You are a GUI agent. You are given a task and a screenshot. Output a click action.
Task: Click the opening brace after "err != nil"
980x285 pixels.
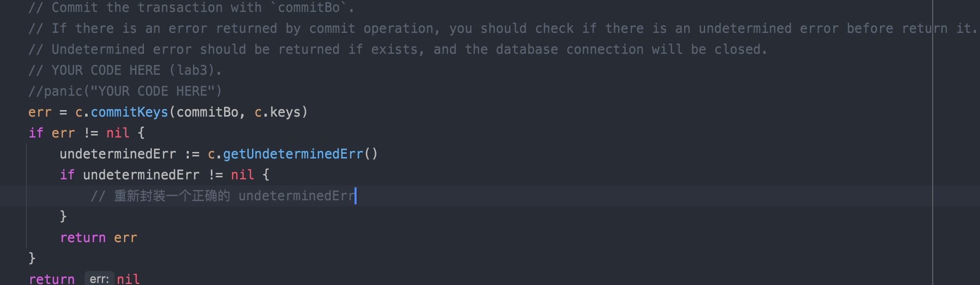click(x=141, y=133)
